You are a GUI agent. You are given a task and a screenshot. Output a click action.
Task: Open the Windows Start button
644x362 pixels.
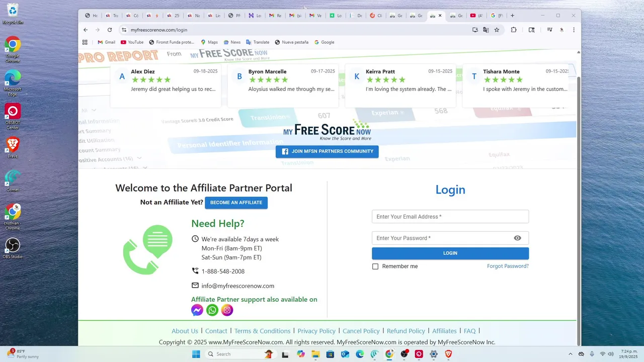(x=196, y=354)
